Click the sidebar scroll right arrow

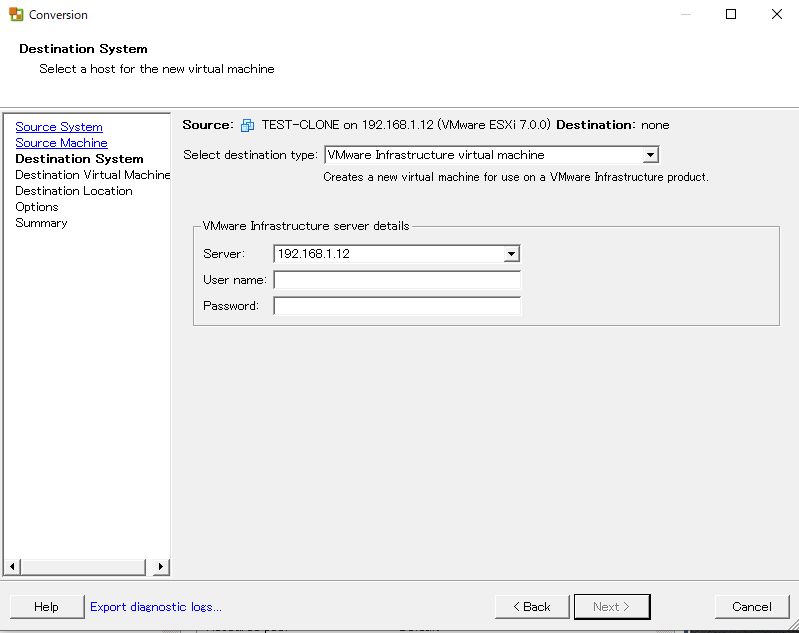pyautogui.click(x=161, y=567)
